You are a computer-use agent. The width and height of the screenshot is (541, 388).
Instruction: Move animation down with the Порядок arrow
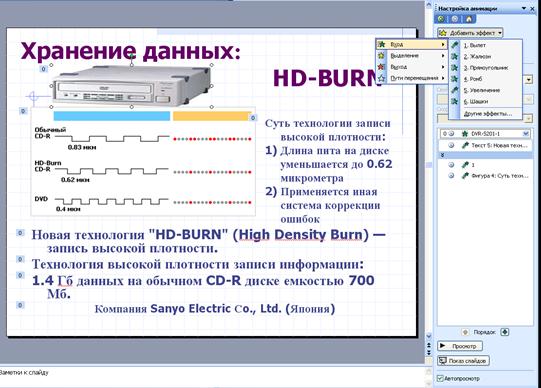[x=505, y=332]
